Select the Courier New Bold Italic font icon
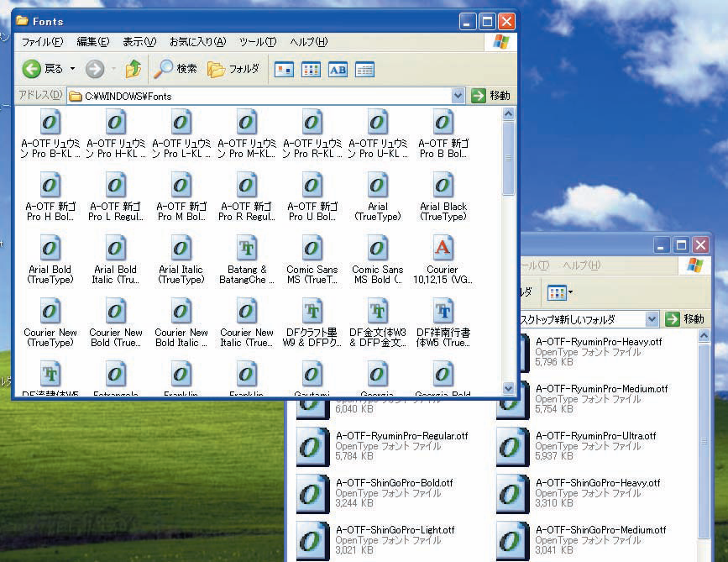The height and width of the screenshot is (562, 728). click(x=181, y=311)
